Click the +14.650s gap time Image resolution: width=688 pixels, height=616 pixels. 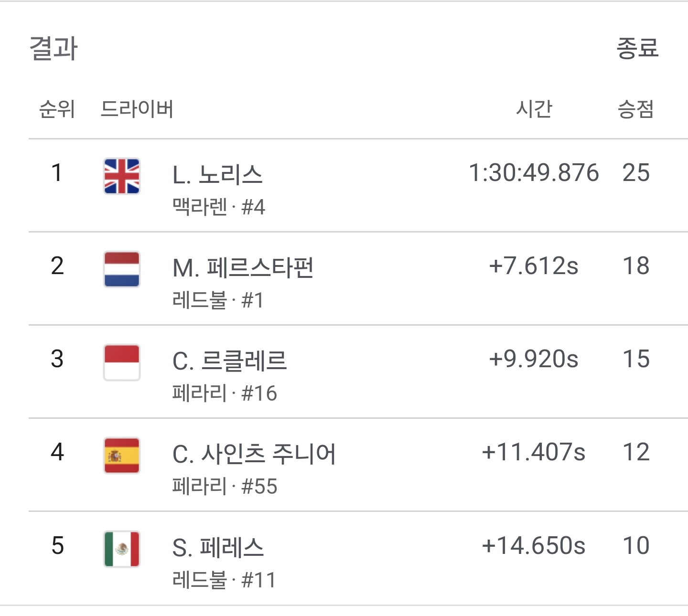pyautogui.click(x=534, y=546)
